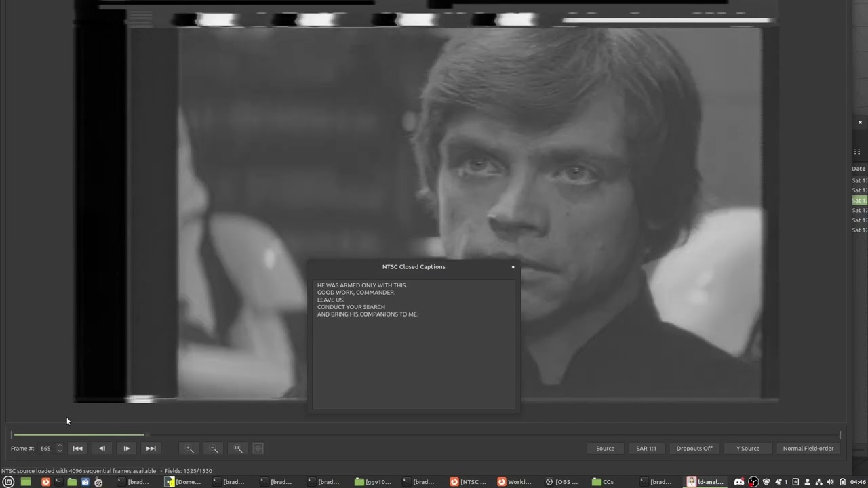Click the 'Fields: 1325/1330' status text
Image resolution: width=868 pixels, height=488 pixels.
click(x=187, y=471)
